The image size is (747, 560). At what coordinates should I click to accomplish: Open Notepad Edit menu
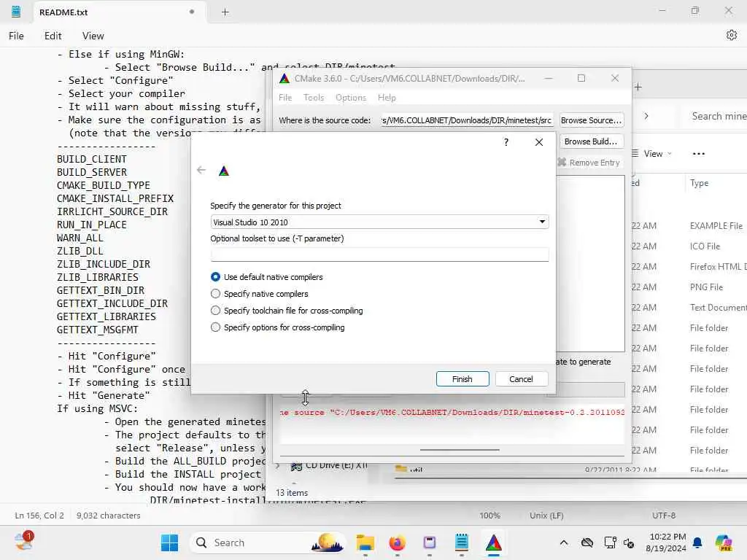point(53,36)
